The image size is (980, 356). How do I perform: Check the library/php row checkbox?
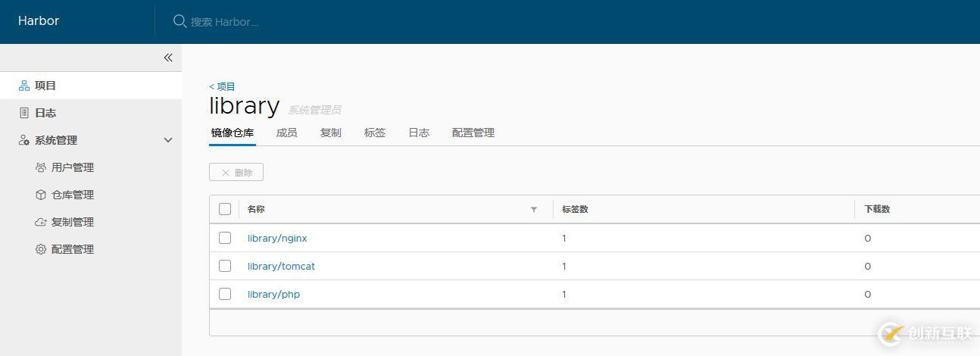coord(225,294)
